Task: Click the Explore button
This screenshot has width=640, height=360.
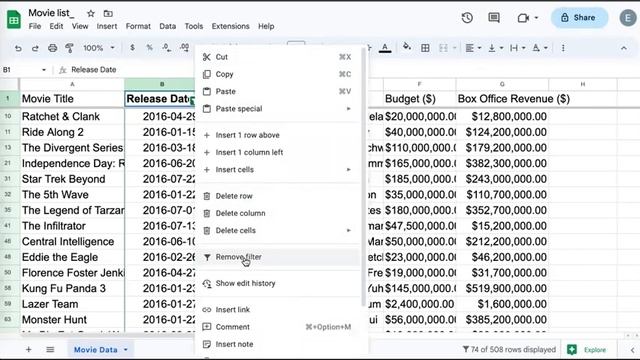Action: [587, 350]
